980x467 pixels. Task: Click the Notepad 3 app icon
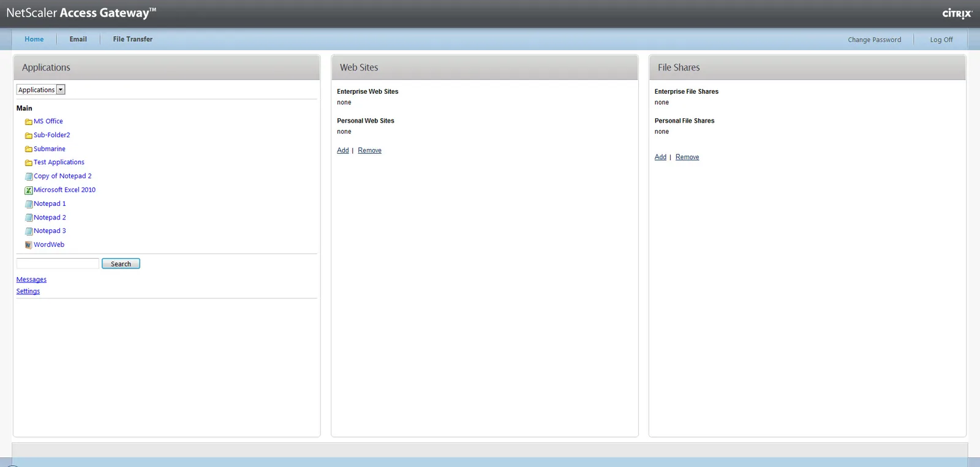(28, 231)
